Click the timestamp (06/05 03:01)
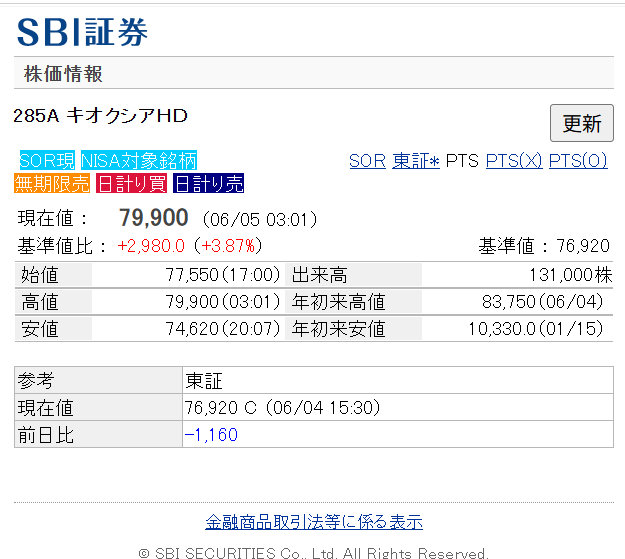 pos(260,220)
